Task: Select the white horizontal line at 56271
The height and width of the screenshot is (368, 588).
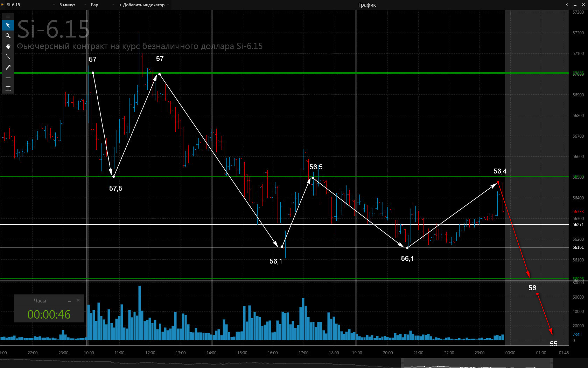Action: pos(284,224)
